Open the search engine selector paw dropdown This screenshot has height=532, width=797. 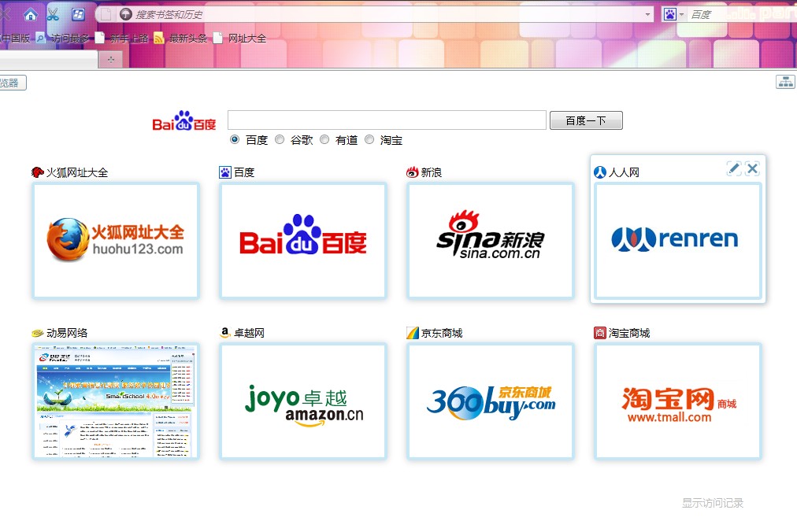(x=673, y=14)
